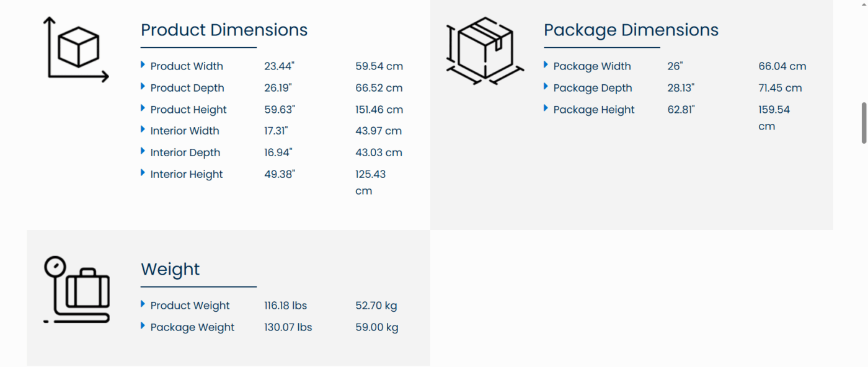Click the 116.18 lbs weight value
This screenshot has height=367, width=868.
pyautogui.click(x=285, y=306)
